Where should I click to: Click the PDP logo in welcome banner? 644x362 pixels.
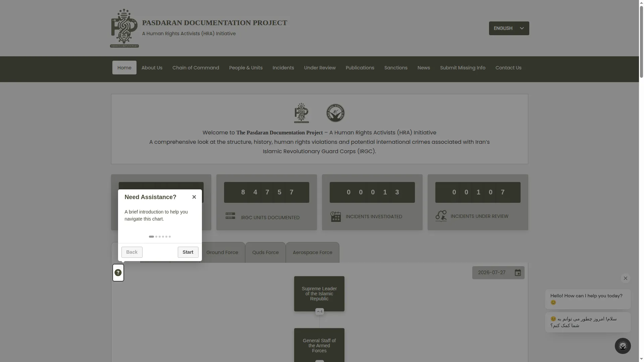[x=301, y=113]
